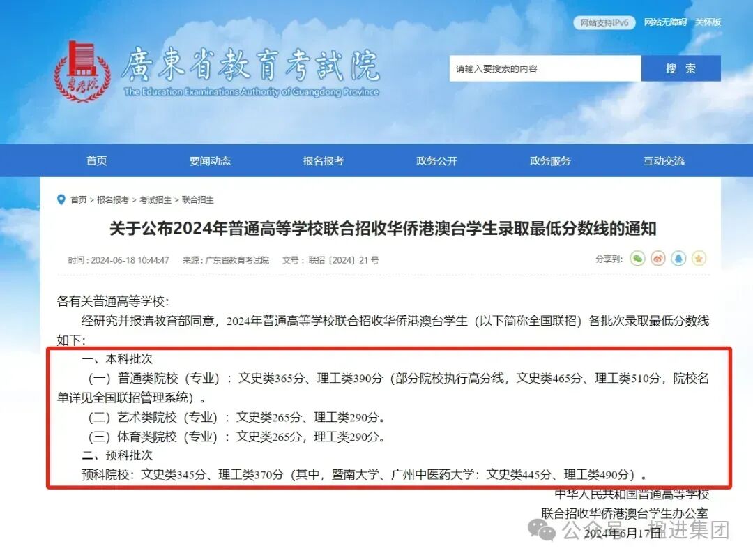Click the 联合招生 breadcrumb link
This screenshot has height=560, width=753.
[197, 199]
